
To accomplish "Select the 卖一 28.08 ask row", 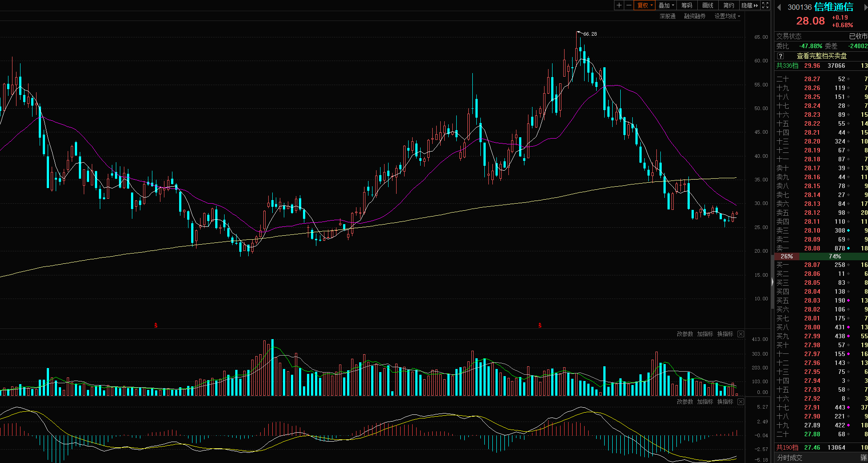I will [821, 248].
